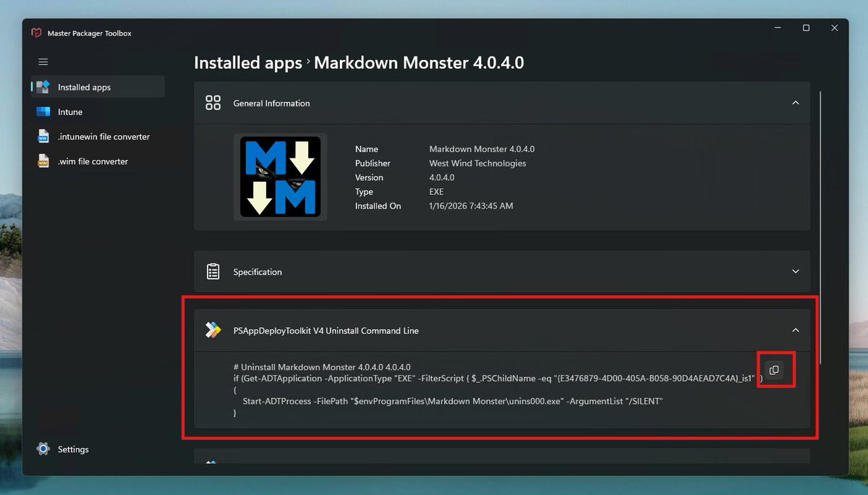Click the .wim file converter icon

point(43,161)
